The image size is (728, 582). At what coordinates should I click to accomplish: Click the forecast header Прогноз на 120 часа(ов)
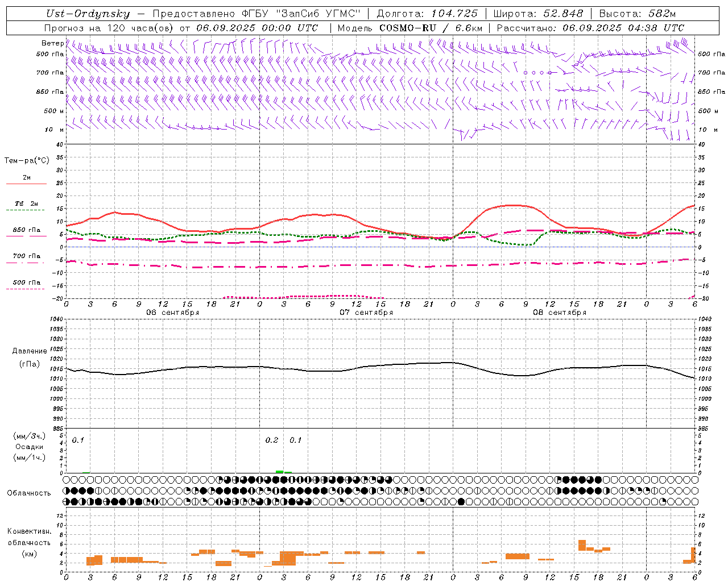(109, 28)
